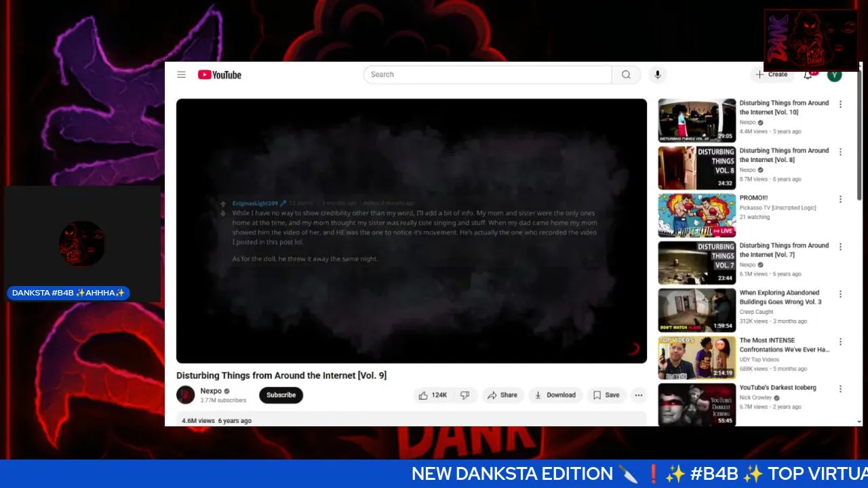Click the 4.6M views description box

pos(412,420)
